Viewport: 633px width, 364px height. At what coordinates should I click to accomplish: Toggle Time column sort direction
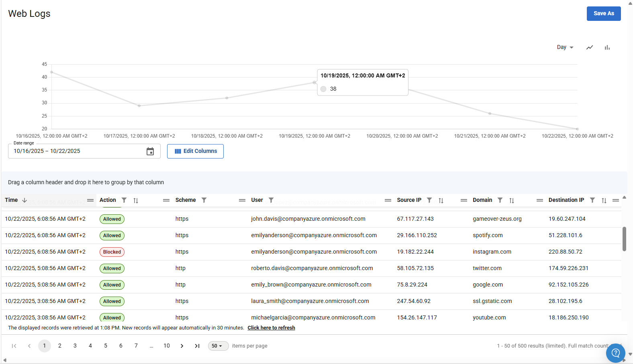pos(25,200)
